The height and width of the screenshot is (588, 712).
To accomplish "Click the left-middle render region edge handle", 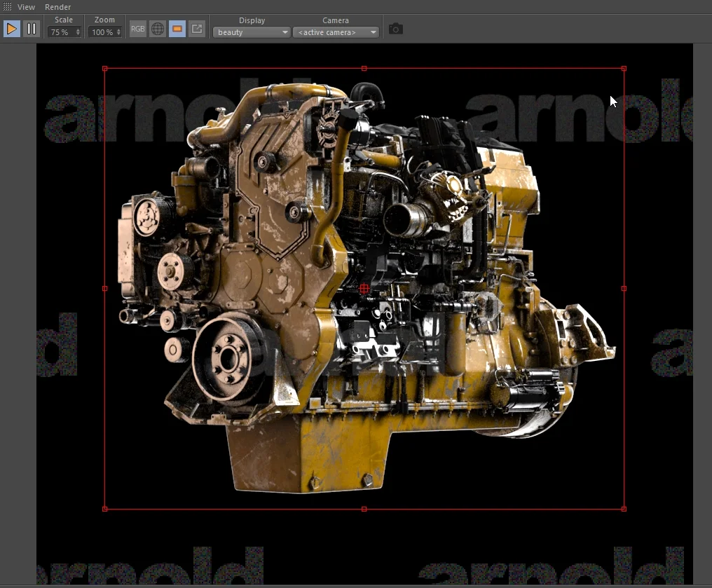I will coord(105,288).
